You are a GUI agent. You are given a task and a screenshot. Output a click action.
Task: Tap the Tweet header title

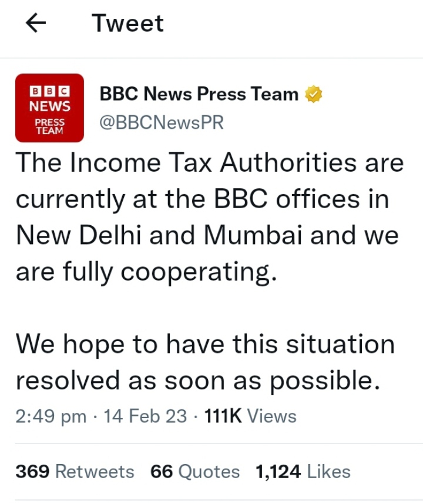[x=127, y=24]
